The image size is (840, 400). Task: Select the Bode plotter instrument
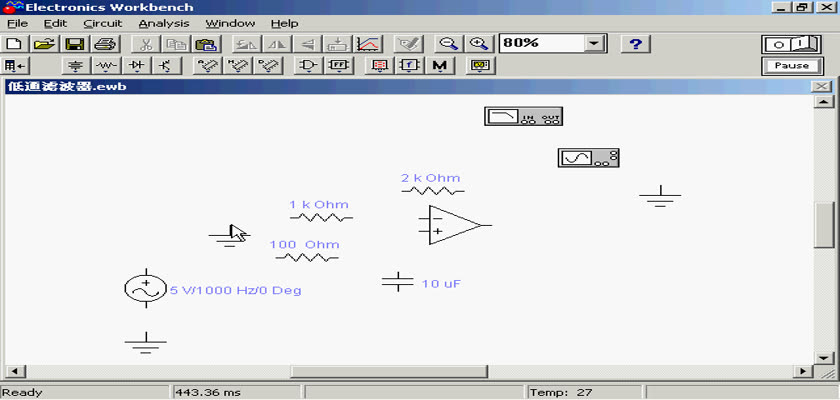[x=523, y=116]
